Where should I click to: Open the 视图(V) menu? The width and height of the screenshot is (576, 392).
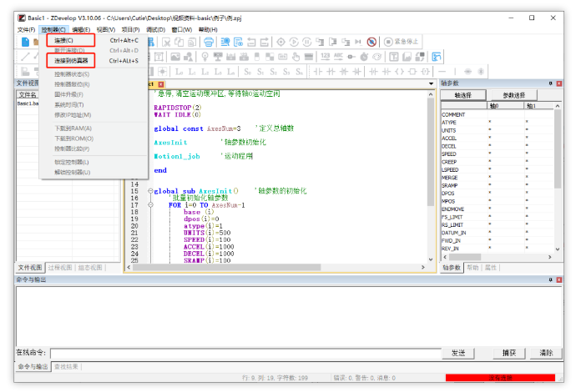pyautogui.click(x=106, y=29)
